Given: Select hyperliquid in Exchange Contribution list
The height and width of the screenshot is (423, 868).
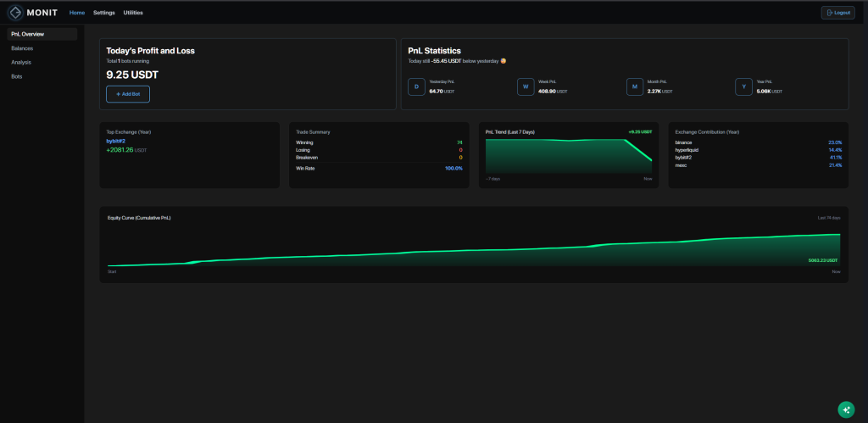Looking at the screenshot, I should point(687,150).
